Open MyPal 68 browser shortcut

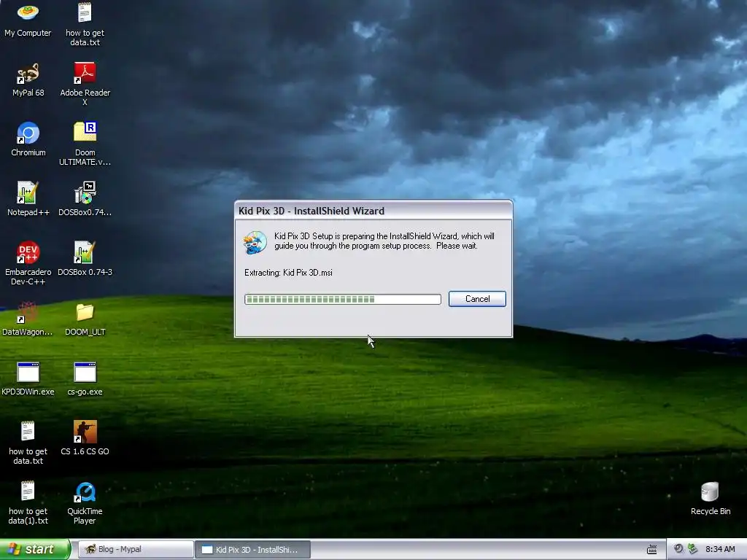[x=28, y=80]
